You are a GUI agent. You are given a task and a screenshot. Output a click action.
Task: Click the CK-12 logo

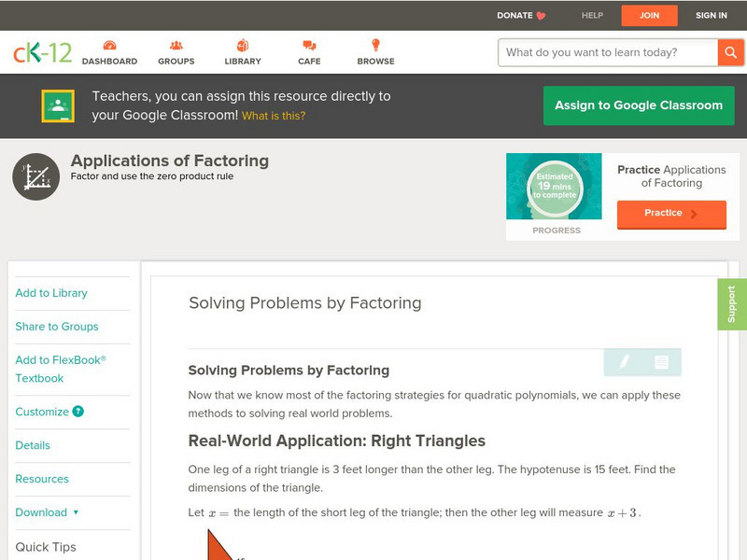click(x=42, y=52)
